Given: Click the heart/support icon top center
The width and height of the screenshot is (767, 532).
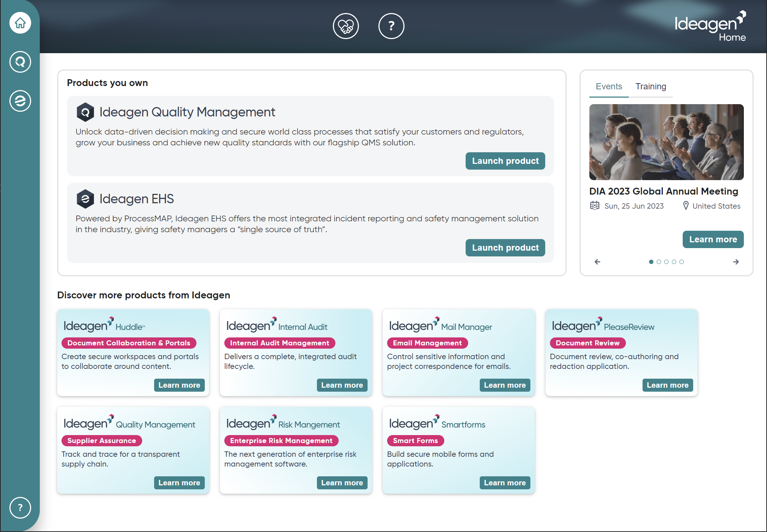Looking at the screenshot, I should (346, 26).
